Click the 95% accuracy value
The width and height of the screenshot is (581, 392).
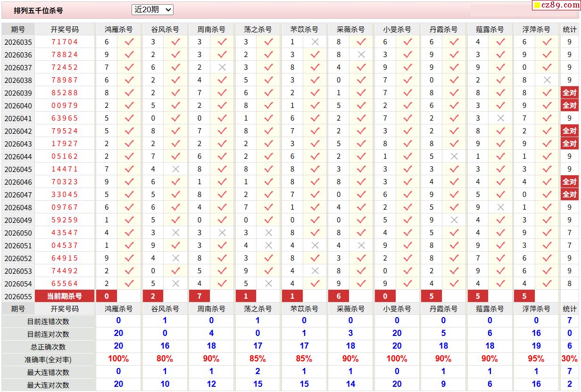[536, 359]
